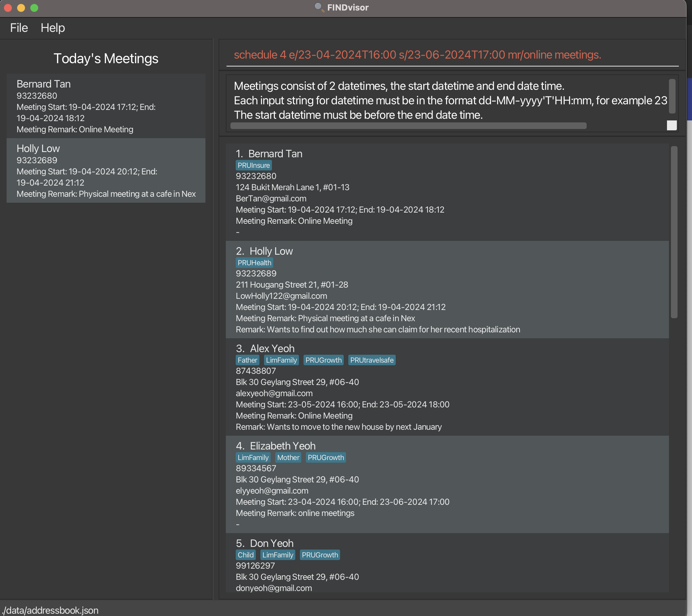
Task: Click the green maximize window button
Action: click(x=34, y=8)
